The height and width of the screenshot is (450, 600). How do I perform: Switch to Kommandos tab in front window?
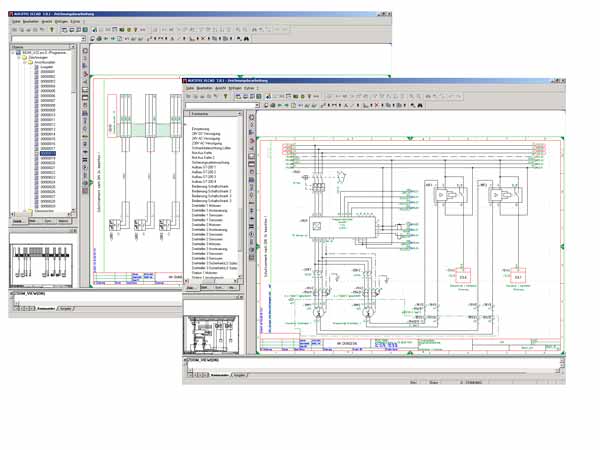[219, 375]
